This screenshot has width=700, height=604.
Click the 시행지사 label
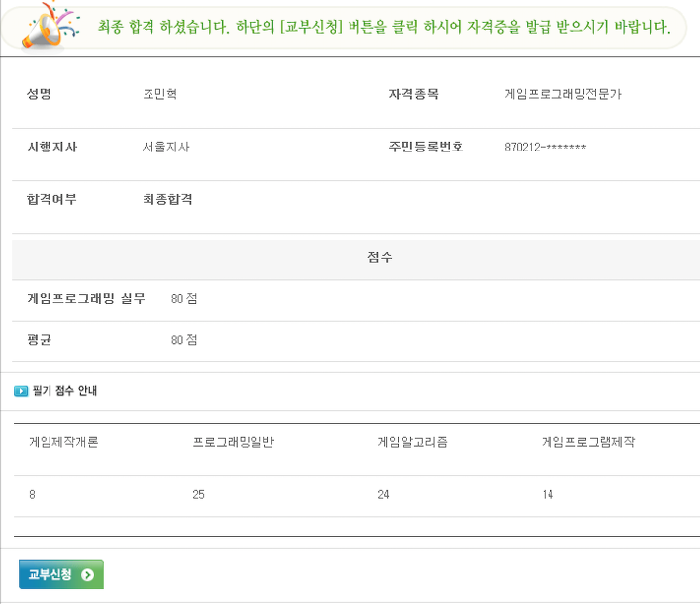52,147
